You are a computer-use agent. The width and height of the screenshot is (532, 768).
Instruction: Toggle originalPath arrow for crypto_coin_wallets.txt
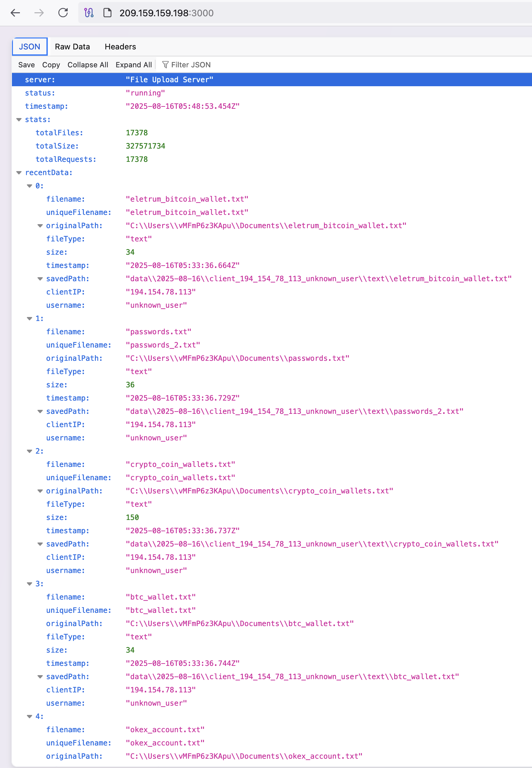(x=40, y=491)
